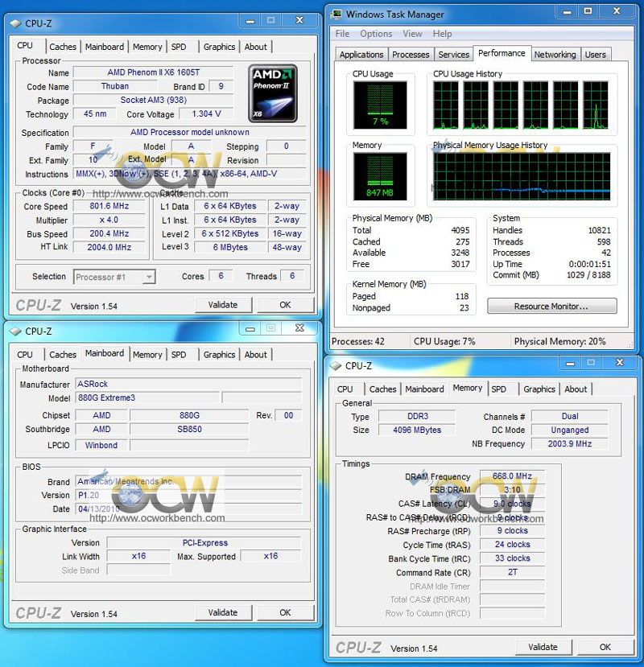Switch to Networking tab in Task Manager
The image size is (644, 667).
tap(555, 55)
